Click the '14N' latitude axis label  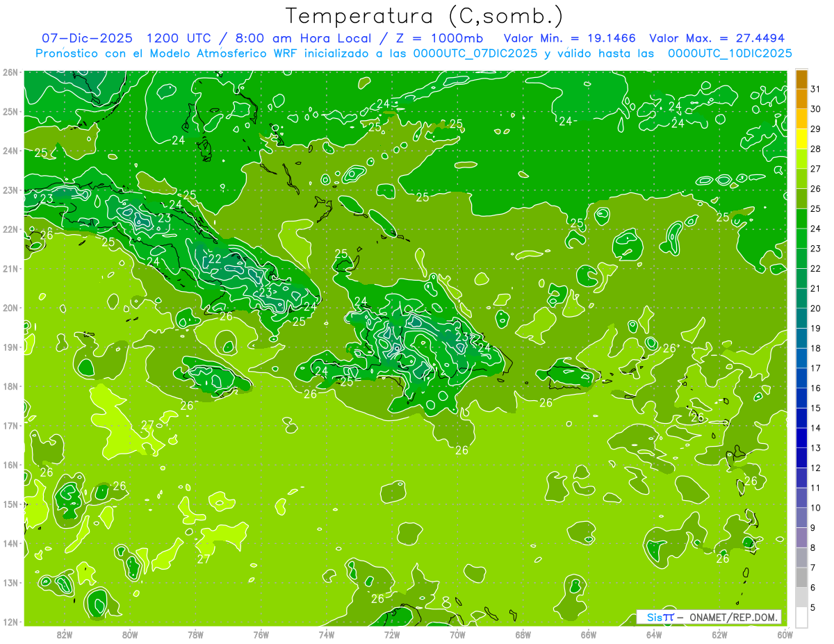coord(10,543)
